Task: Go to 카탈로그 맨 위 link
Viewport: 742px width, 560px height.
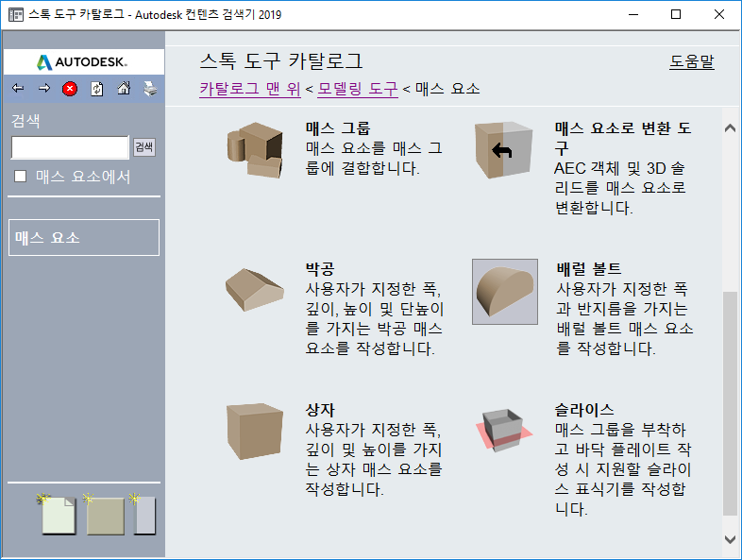Action: [x=250, y=89]
